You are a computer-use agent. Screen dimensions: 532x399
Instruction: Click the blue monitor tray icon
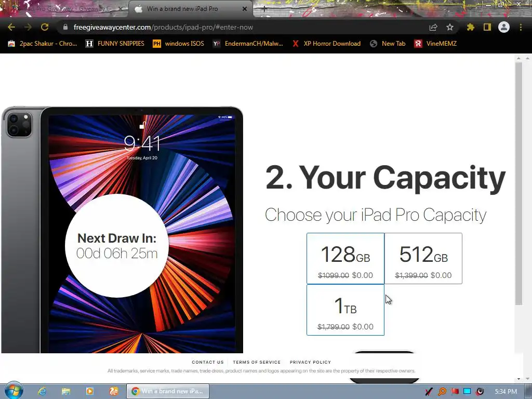(x=467, y=392)
